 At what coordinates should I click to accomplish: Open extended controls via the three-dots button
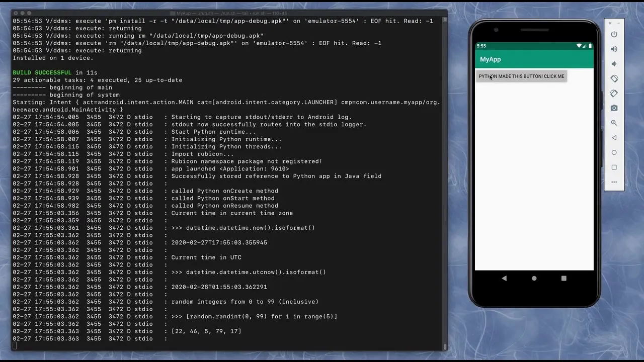pos(614,182)
